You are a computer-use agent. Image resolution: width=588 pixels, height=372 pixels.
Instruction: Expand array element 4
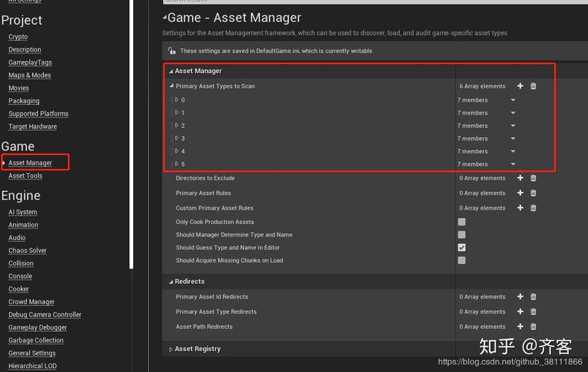[176, 151]
